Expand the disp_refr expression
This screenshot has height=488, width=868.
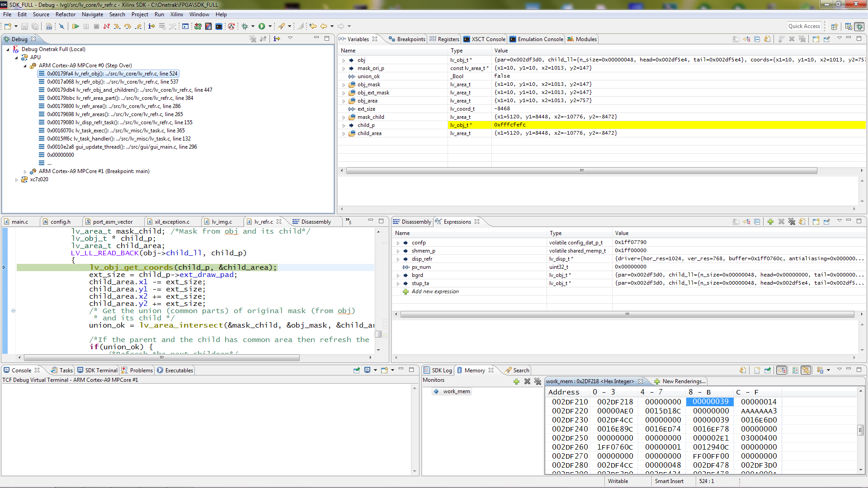click(x=398, y=259)
